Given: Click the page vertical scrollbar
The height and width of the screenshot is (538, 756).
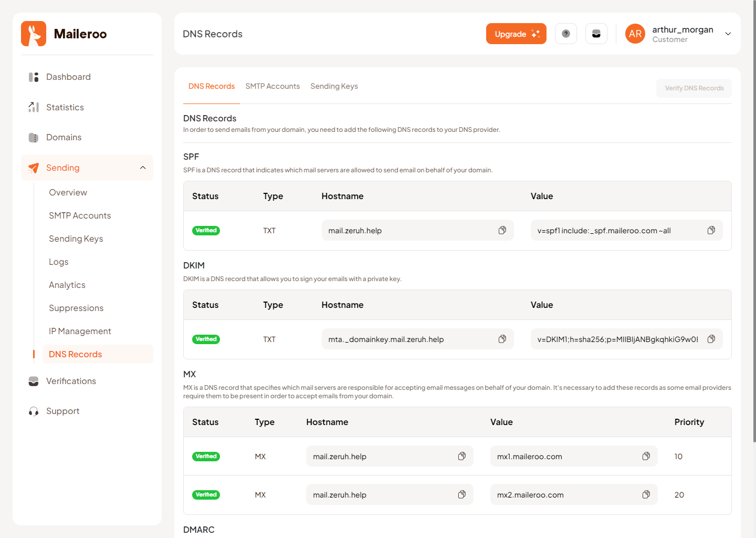Looking at the screenshot, I should click(x=754, y=221).
